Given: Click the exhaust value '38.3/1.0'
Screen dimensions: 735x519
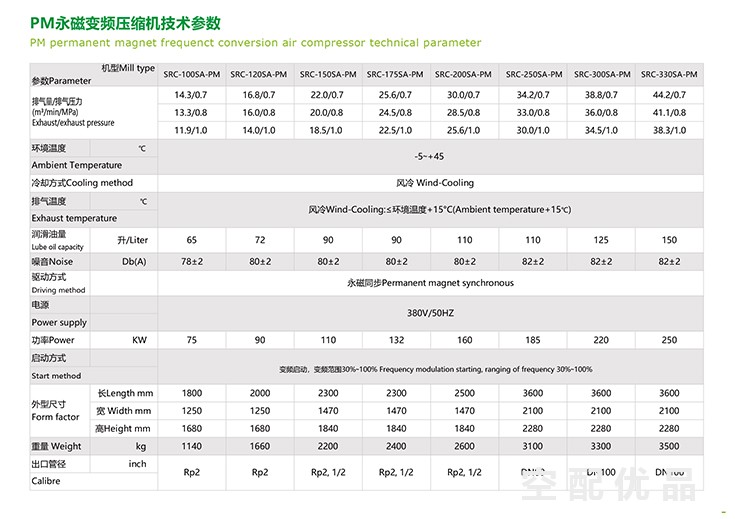Looking at the screenshot, I should [x=669, y=130].
